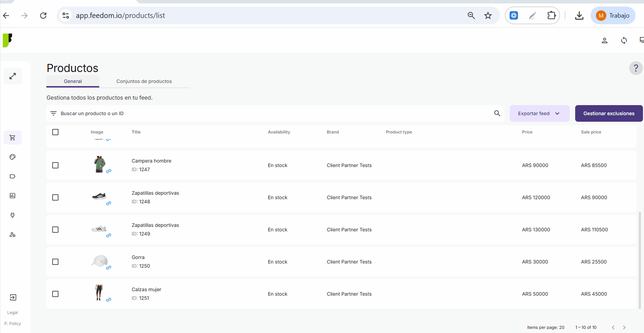Click the logout icon in sidebar
Viewport: 644px width, 333px height.
click(13, 297)
